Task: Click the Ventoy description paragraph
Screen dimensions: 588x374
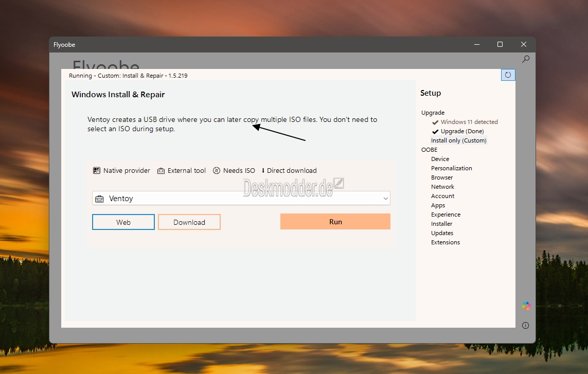Action: 232,124
